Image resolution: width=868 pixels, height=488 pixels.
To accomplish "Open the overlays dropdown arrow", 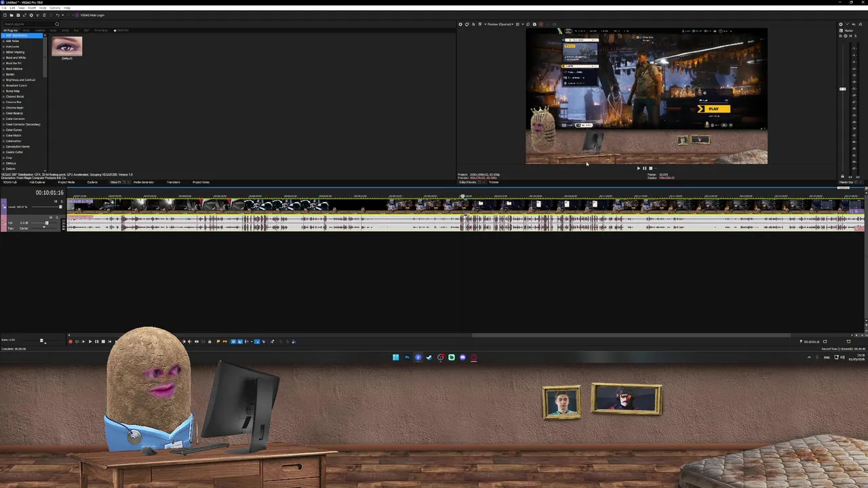I will point(523,24).
